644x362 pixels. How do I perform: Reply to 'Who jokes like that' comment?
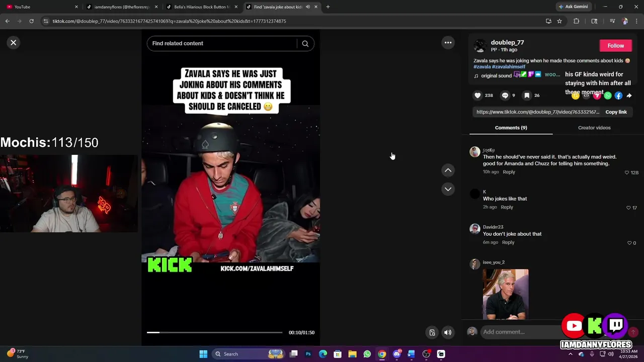(507, 207)
